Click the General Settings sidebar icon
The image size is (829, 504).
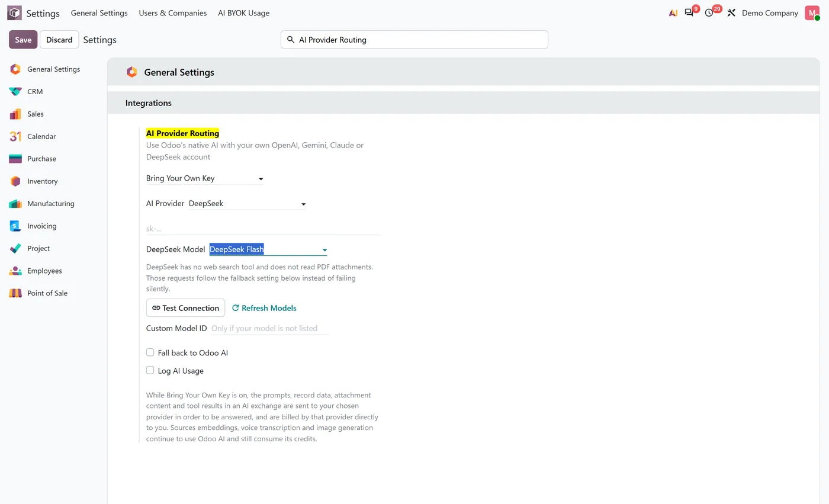click(x=15, y=69)
